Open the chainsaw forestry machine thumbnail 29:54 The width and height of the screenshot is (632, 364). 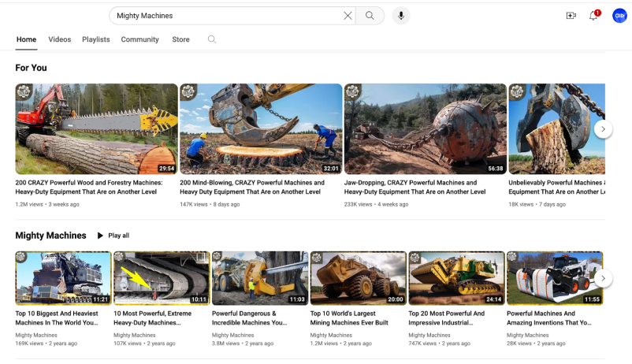(x=96, y=129)
